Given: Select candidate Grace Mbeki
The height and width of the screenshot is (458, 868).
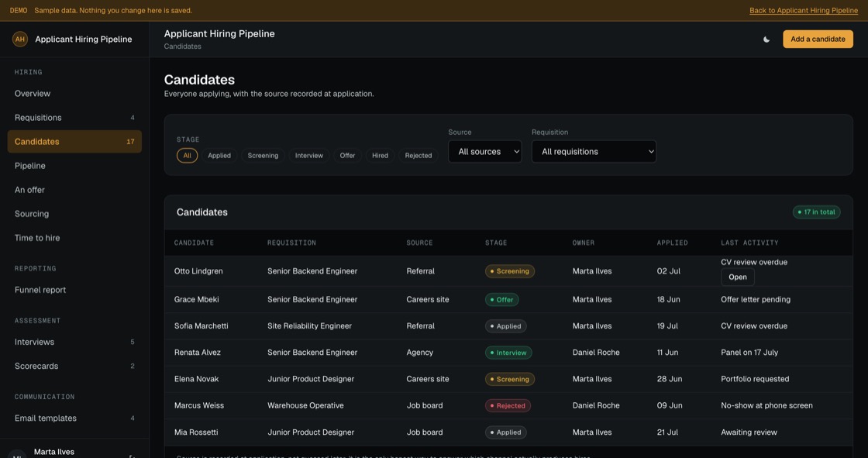Looking at the screenshot, I should point(197,300).
